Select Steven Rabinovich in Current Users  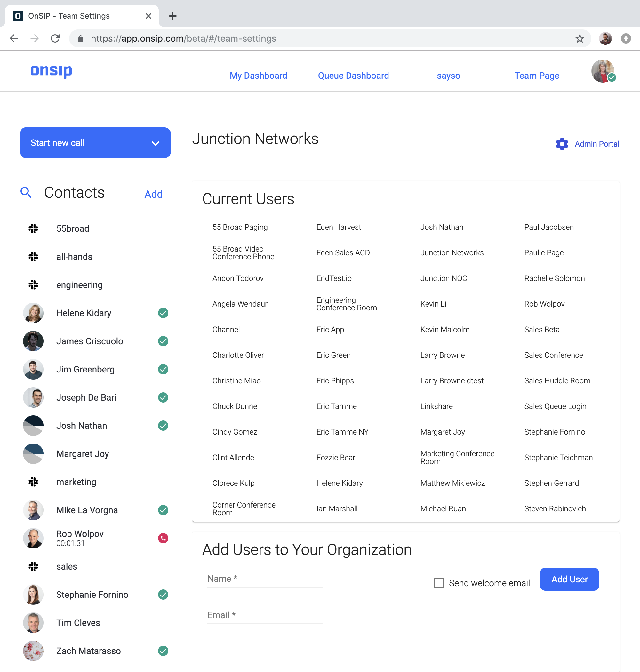(x=555, y=508)
